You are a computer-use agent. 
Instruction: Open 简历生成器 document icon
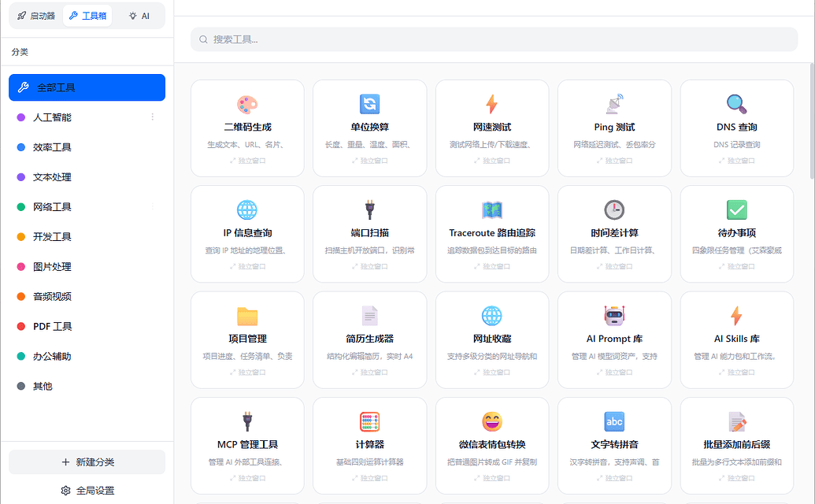tap(369, 316)
